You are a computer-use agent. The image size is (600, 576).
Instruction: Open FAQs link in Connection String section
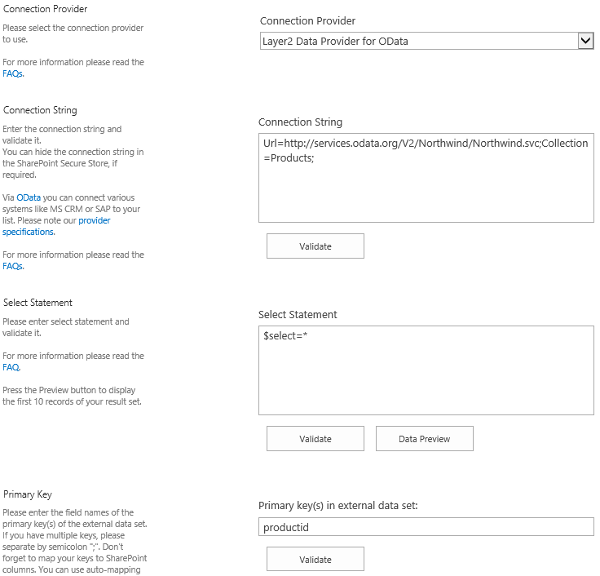13,266
